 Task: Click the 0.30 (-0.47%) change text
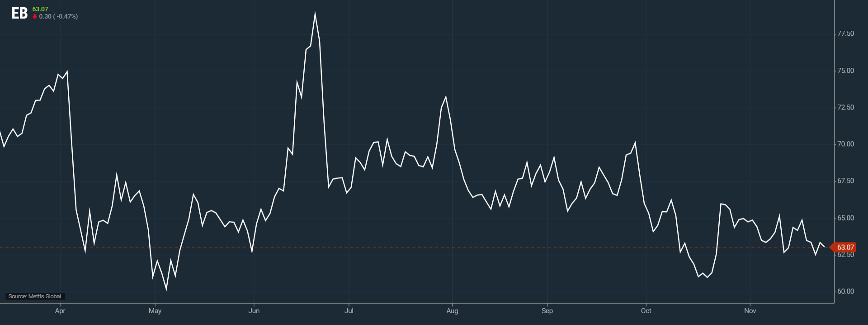[x=58, y=17]
